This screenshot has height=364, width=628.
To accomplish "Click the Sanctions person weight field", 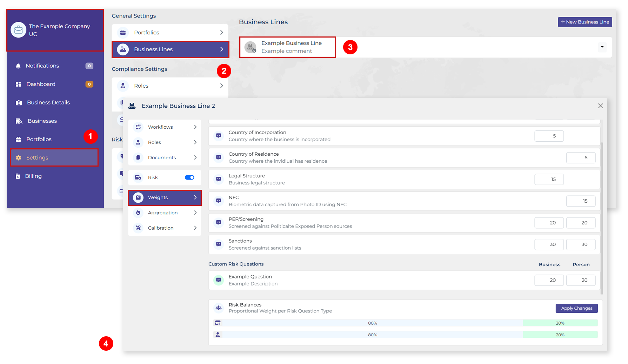I will pyautogui.click(x=581, y=244).
